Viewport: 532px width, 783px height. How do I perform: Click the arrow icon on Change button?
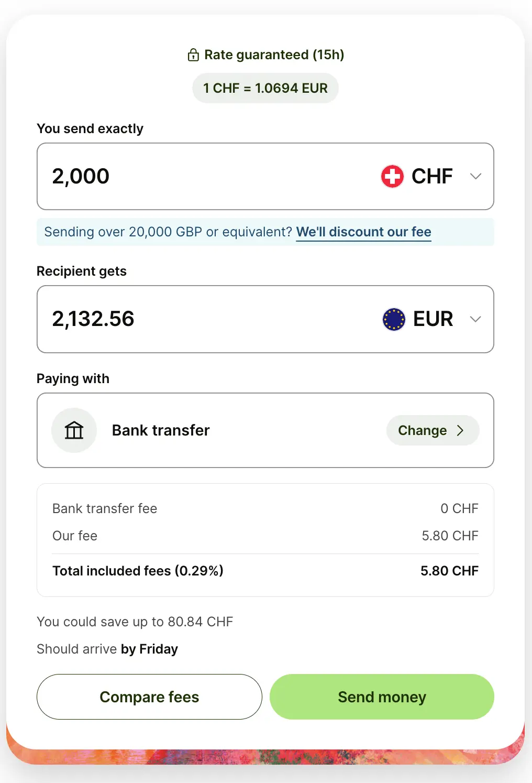point(460,430)
